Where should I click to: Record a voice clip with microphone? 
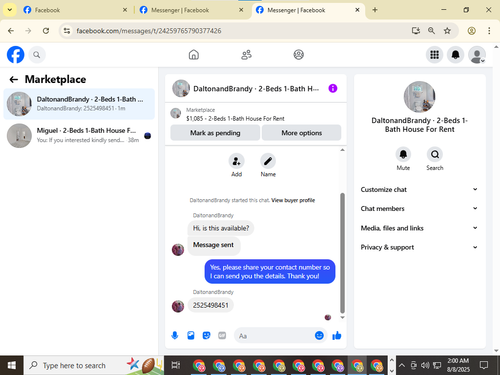175,335
